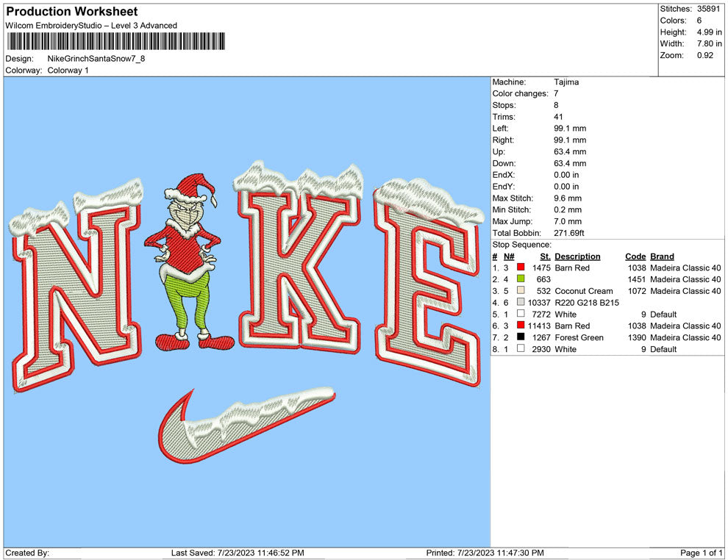Click the 'Forest Green' description

tap(579, 337)
